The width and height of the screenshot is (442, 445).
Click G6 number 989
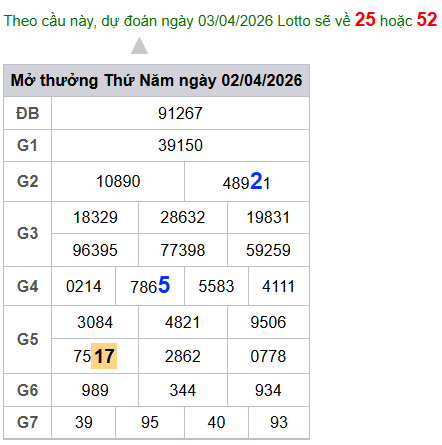(x=95, y=390)
